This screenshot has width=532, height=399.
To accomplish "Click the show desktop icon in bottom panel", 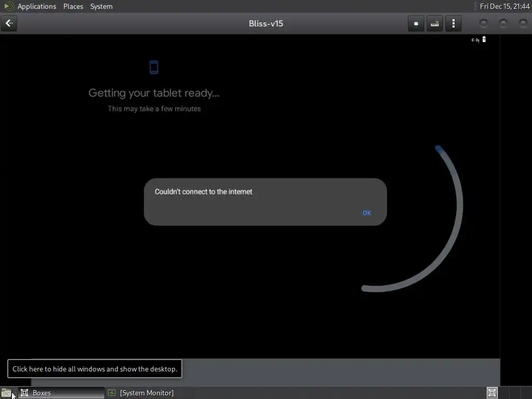I will click(6, 393).
